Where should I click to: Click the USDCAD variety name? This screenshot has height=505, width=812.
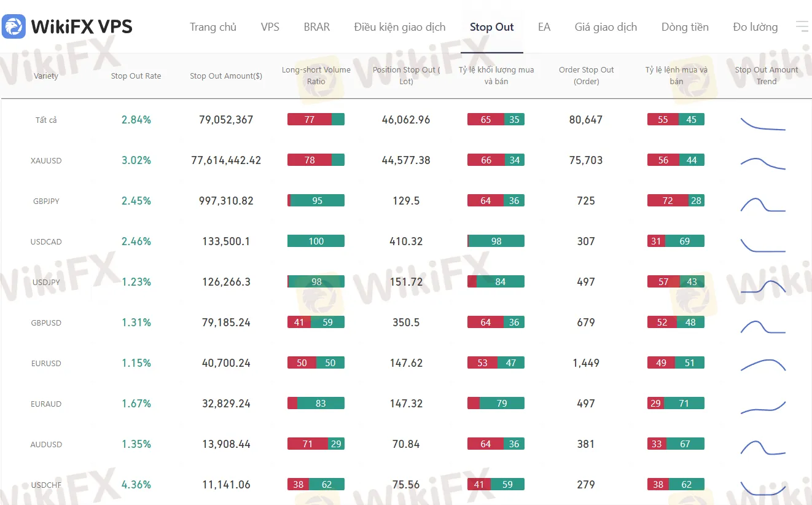pyautogui.click(x=46, y=242)
